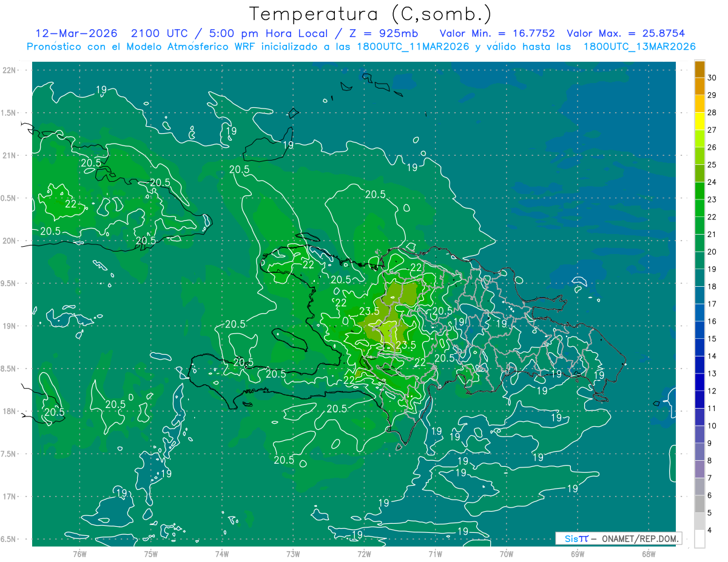Screen dimensions: 728x562
Task: Pick the yellow swatch between 27 and 28
Action: (700, 121)
